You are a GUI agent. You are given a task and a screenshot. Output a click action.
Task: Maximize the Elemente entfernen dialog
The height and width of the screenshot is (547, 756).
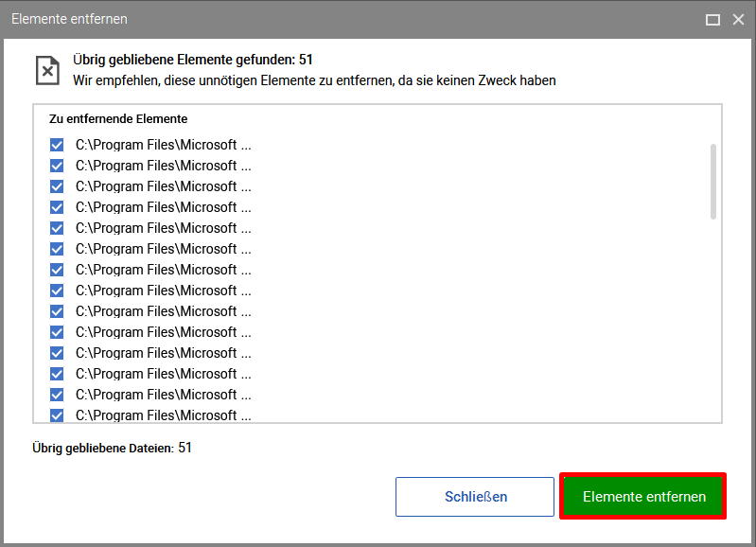click(x=712, y=19)
